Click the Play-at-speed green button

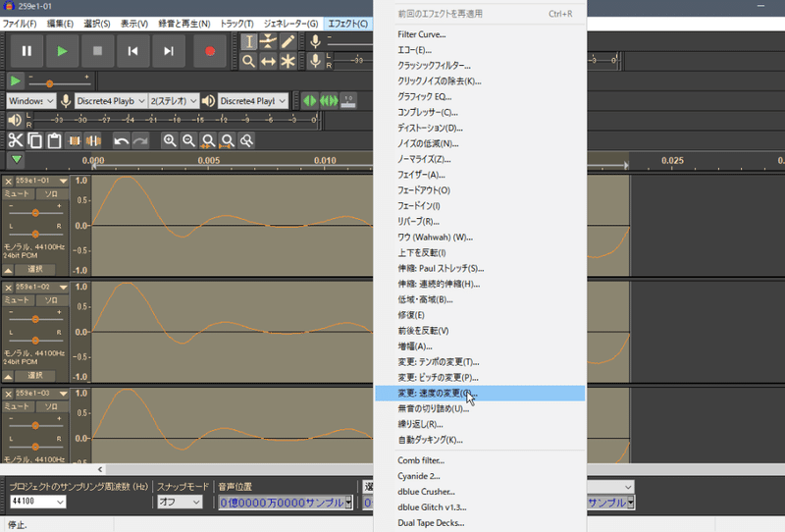(16, 80)
